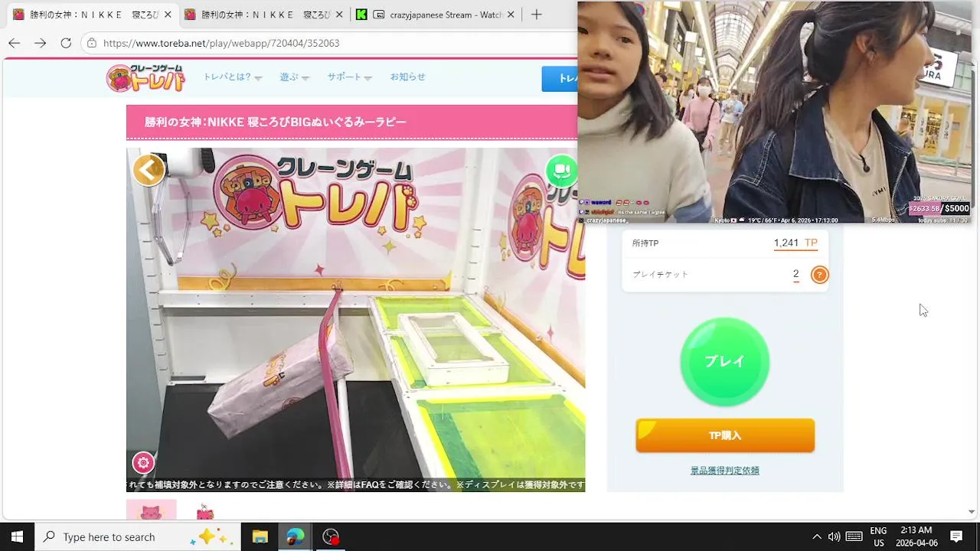Open video settings gear icon
The image size is (980, 551).
pyautogui.click(x=143, y=462)
